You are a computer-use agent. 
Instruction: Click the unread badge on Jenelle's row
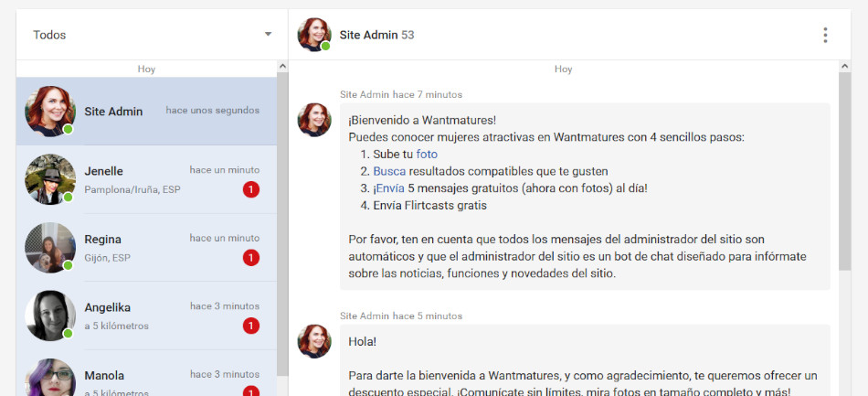click(x=250, y=190)
